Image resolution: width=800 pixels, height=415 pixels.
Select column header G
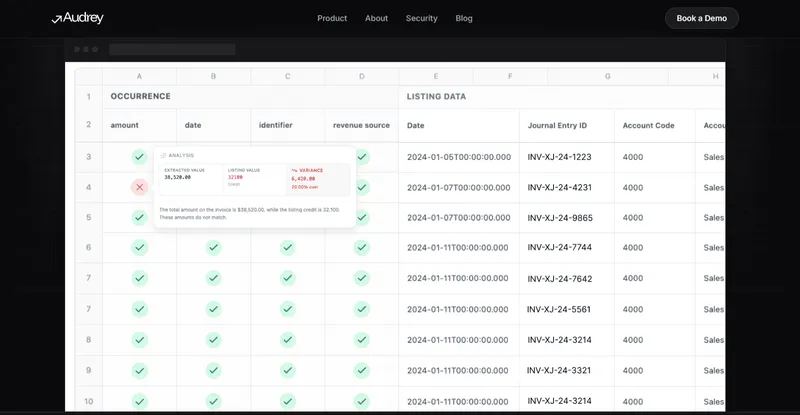(608, 76)
